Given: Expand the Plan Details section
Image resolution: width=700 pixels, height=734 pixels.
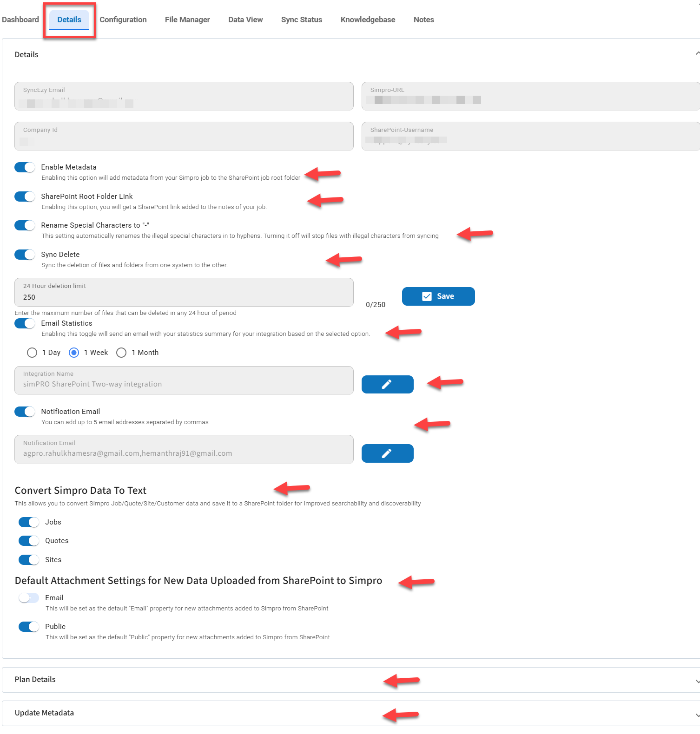Looking at the screenshot, I should tap(697, 681).
